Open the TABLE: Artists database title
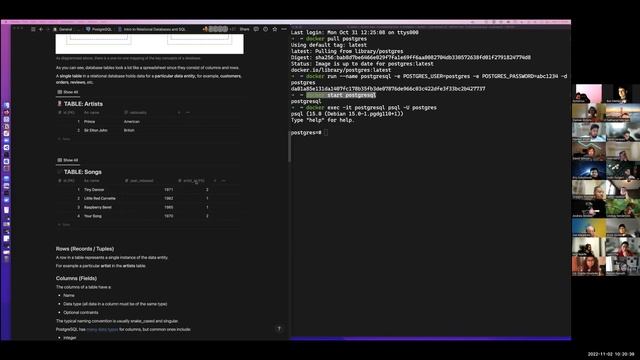The image size is (640, 360). pos(83,104)
